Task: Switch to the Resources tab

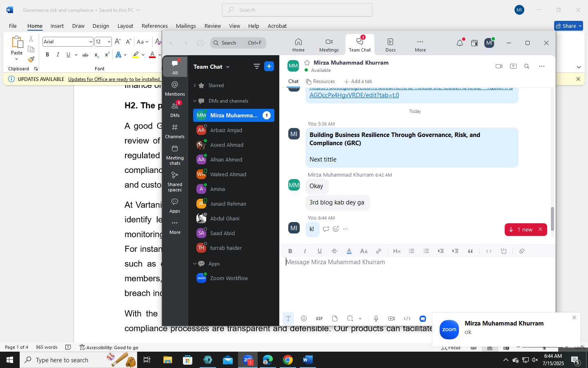Action: [x=320, y=81]
